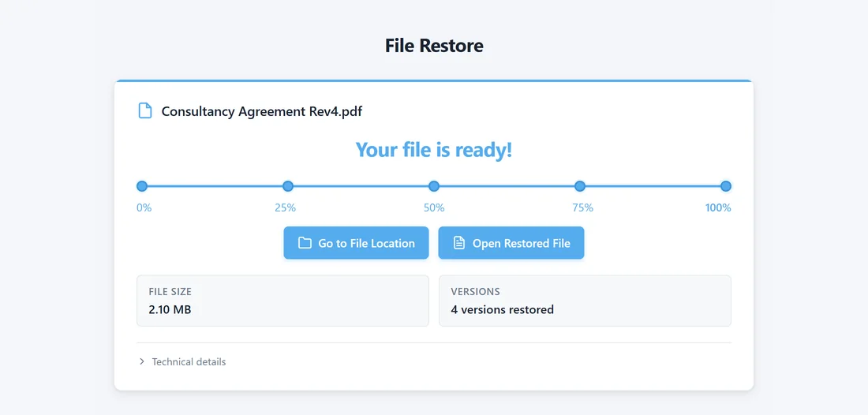
Task: Go to File Location
Action: [x=356, y=243]
